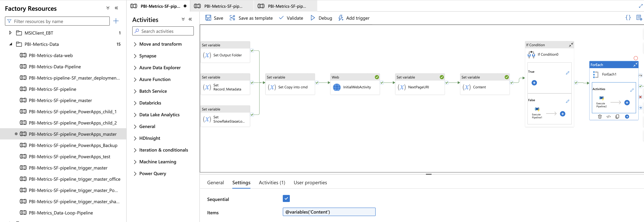The width and height of the screenshot is (644, 222).
Task: Expand canvas to full screen
Action: (x=641, y=6)
